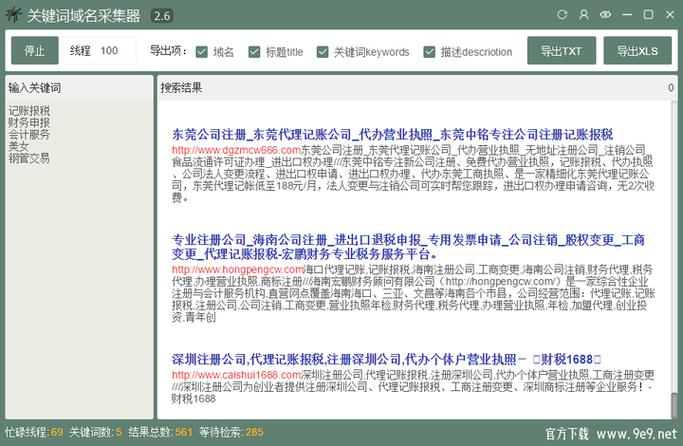Open the dgzmcw666.com URL link
This screenshot has width=683, height=446.
[x=236, y=150]
